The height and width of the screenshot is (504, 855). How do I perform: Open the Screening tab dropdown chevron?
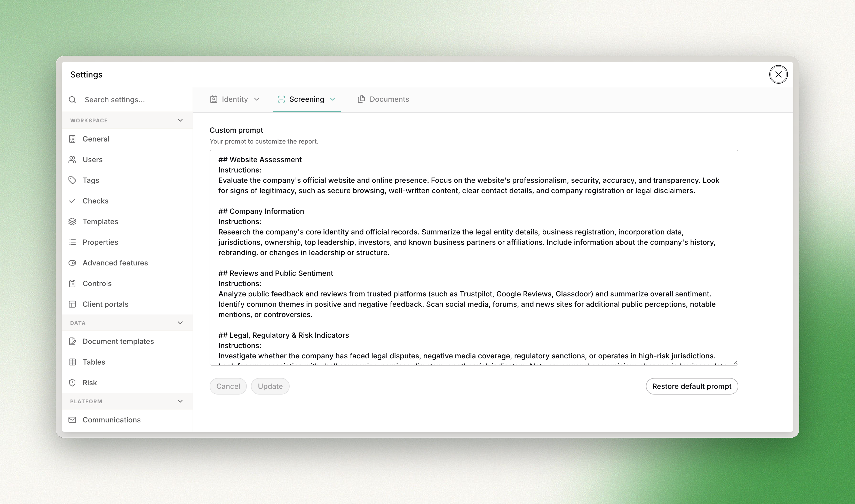tap(333, 99)
